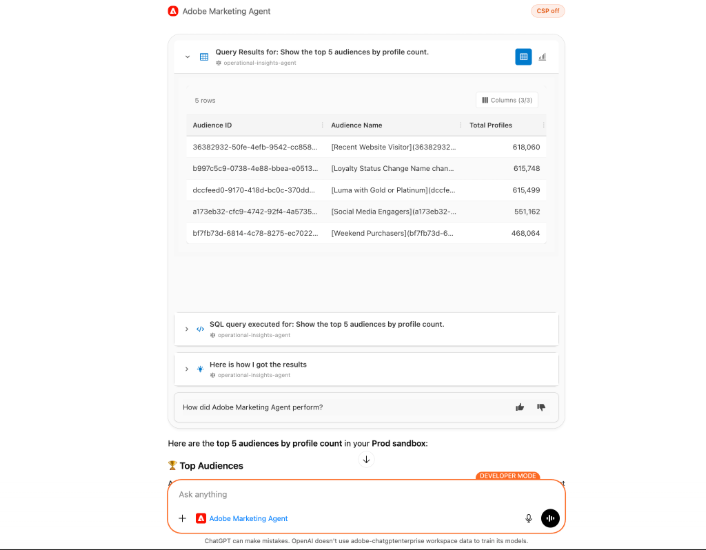
Task: Toggle the CSP off badge
Action: [547, 11]
